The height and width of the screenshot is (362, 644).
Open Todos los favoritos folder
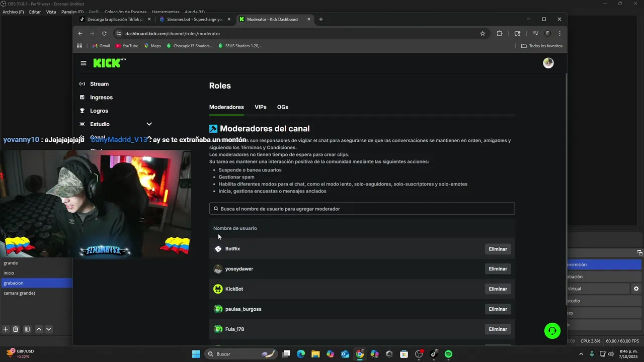click(x=541, y=46)
